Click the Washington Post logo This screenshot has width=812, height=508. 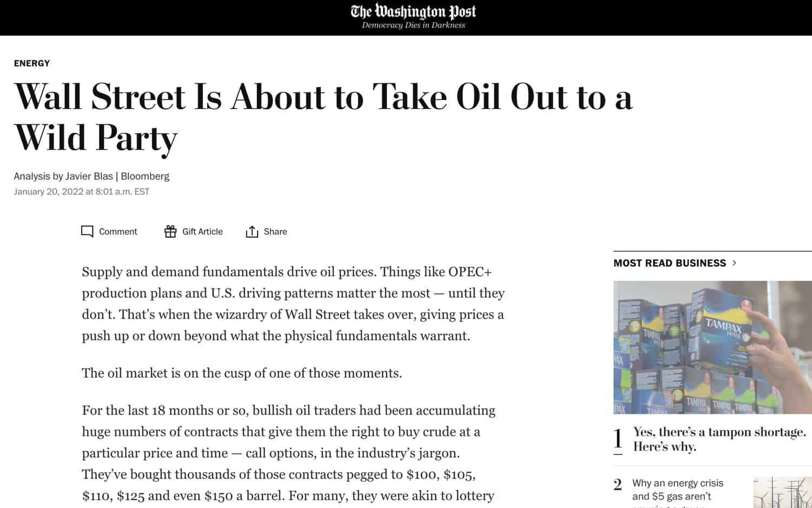click(x=413, y=11)
